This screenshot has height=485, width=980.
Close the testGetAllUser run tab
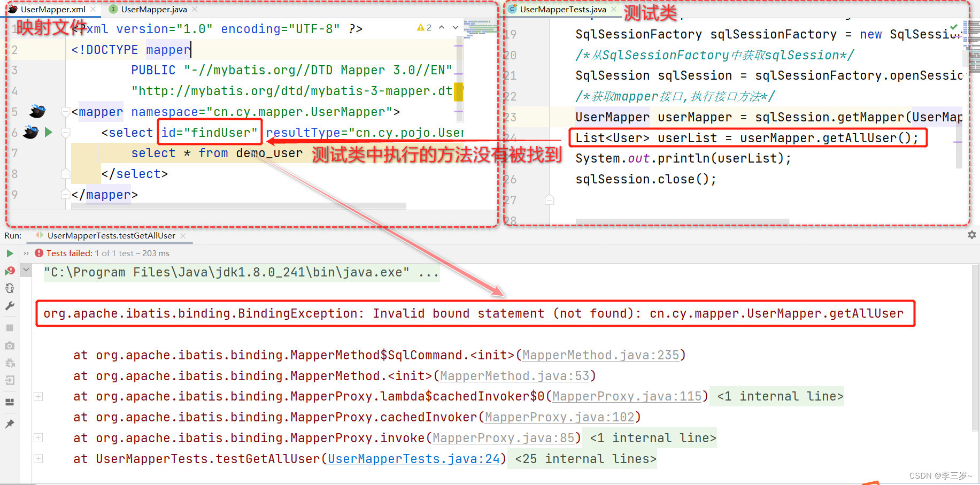click(x=183, y=235)
